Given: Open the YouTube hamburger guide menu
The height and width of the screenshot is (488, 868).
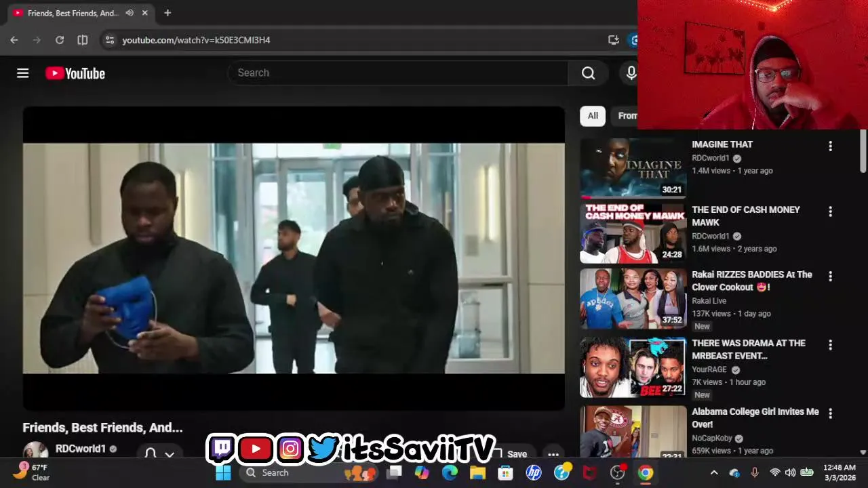Looking at the screenshot, I should pyautogui.click(x=23, y=73).
